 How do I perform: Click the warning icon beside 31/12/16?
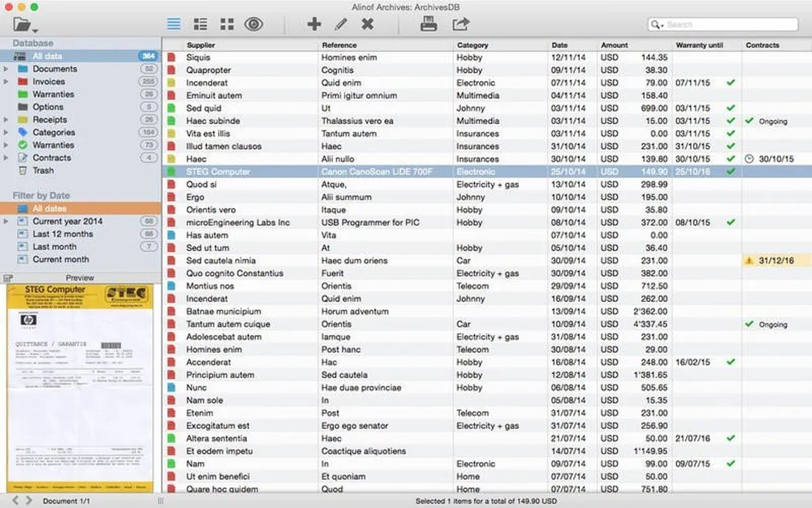749,261
